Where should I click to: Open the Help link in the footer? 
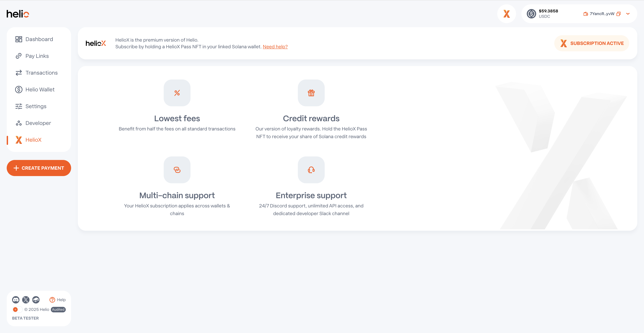[58, 299]
